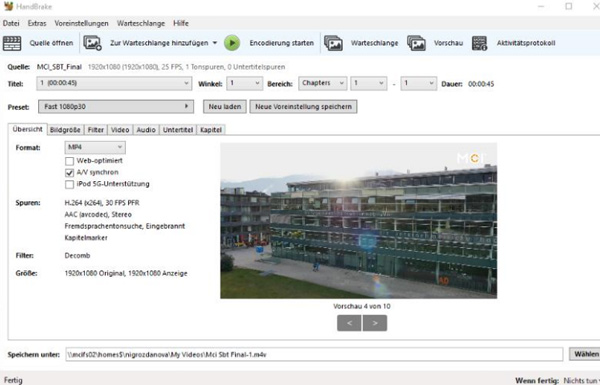The image size is (600, 385).
Task: Click the Vorschau 4 von 10 label
Action: pyautogui.click(x=362, y=306)
